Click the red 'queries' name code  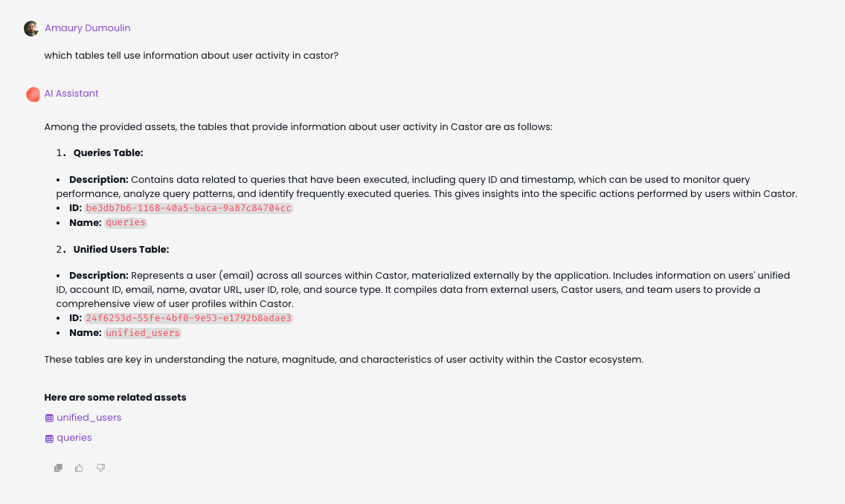pos(126,222)
